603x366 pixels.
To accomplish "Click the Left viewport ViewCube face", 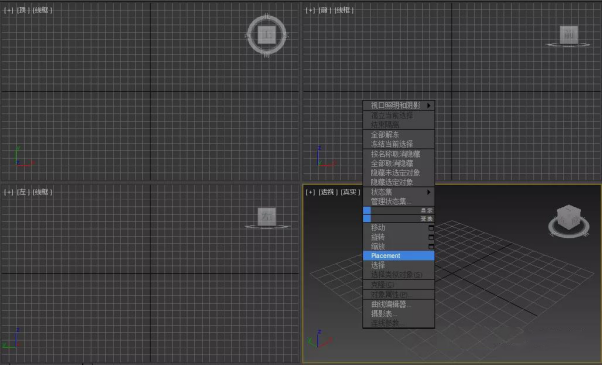I will coord(267,216).
